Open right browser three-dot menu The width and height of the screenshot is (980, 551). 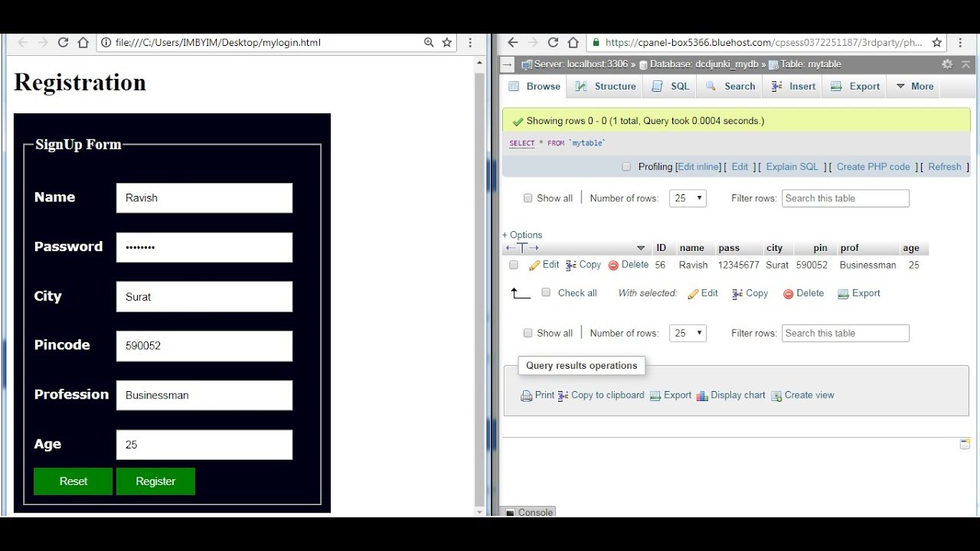[960, 43]
